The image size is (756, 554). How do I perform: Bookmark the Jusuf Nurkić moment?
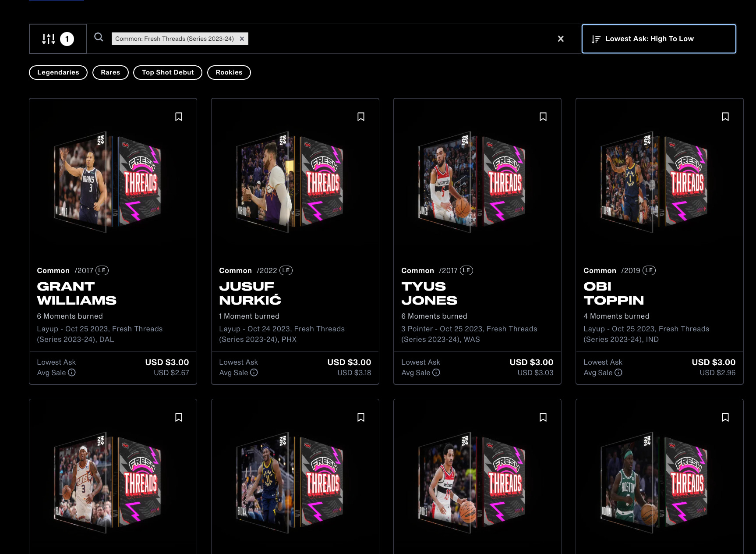[361, 117]
